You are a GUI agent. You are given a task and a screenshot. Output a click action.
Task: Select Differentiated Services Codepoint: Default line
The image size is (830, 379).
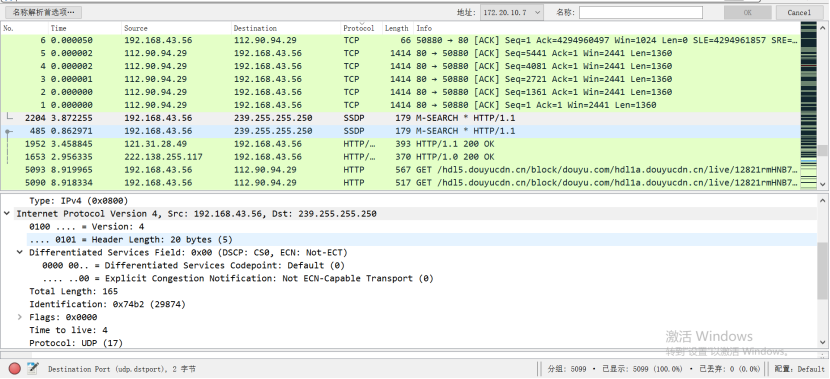193,265
